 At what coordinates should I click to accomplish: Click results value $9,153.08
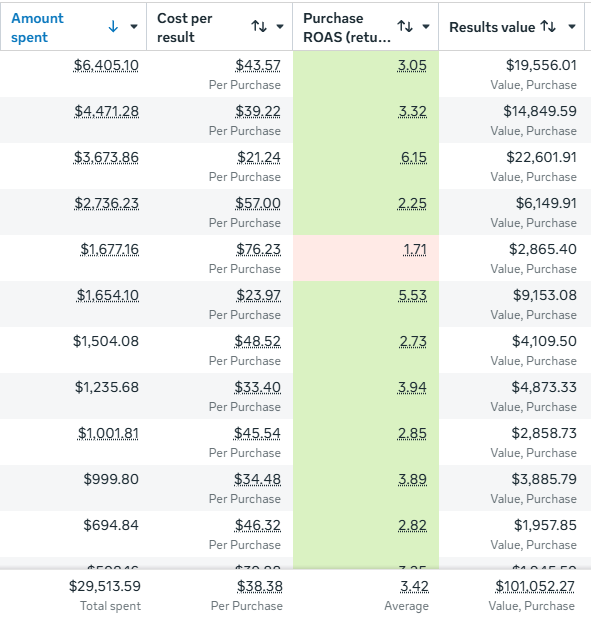coord(545,295)
